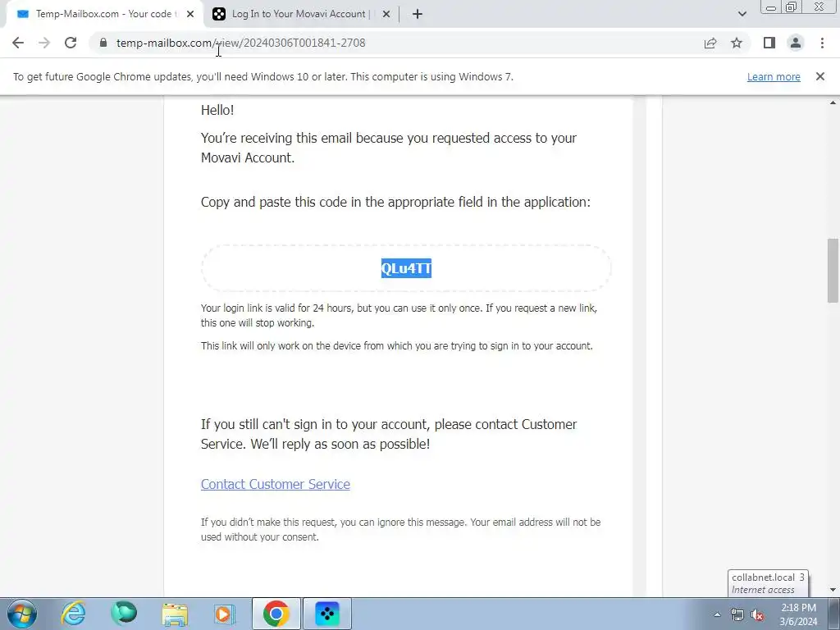Viewport: 840px width, 630px height.
Task: Switch to Movavi Account login tab
Action: (300, 14)
